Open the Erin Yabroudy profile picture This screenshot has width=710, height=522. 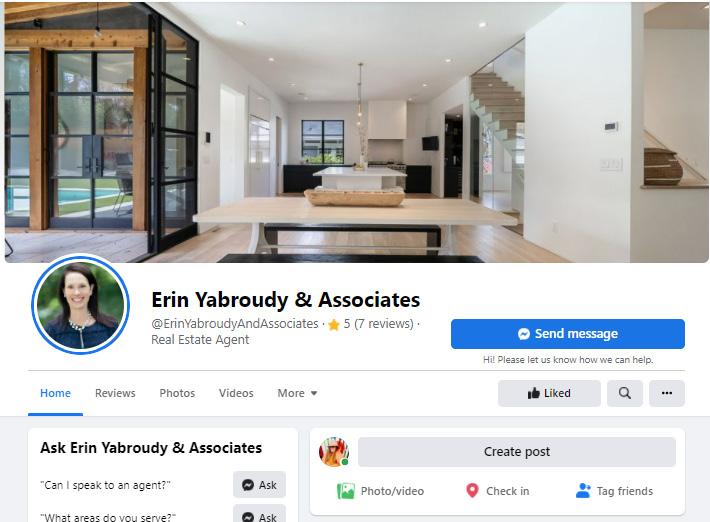pos(81,305)
